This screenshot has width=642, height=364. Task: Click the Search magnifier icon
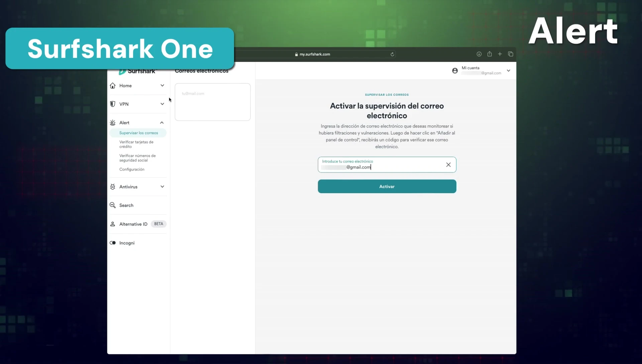click(113, 205)
